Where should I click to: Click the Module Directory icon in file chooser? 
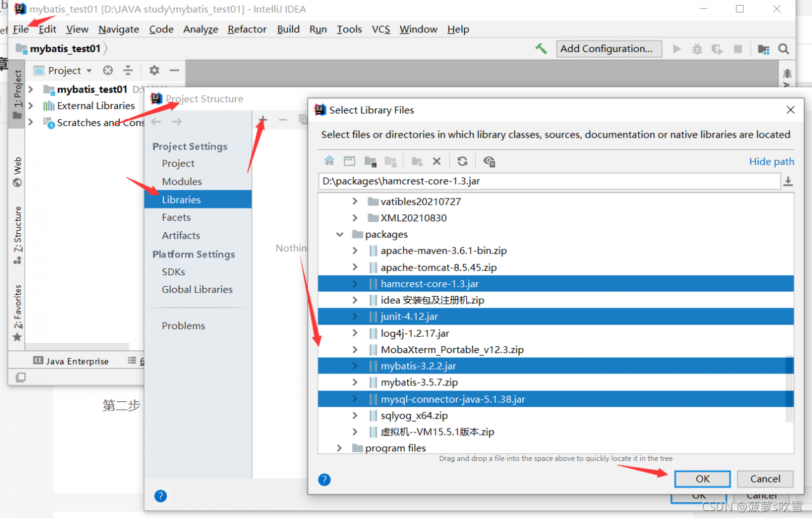(391, 161)
